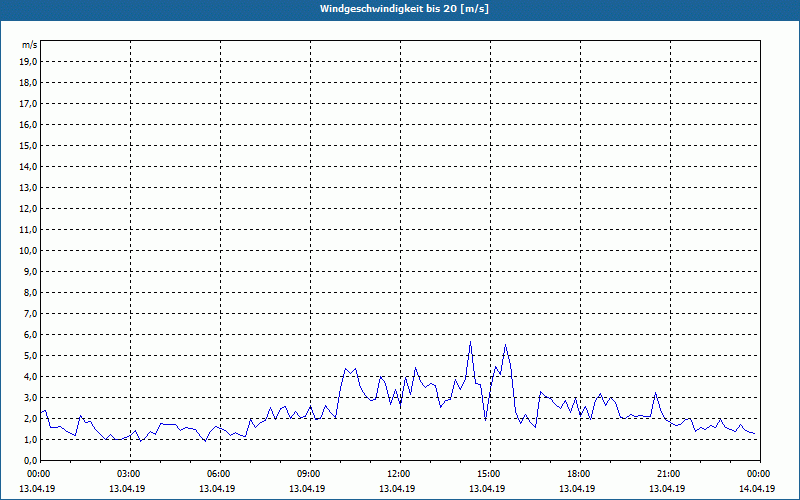
Task: Select the '13.04.19' date under 06:00
Action: 217,489
